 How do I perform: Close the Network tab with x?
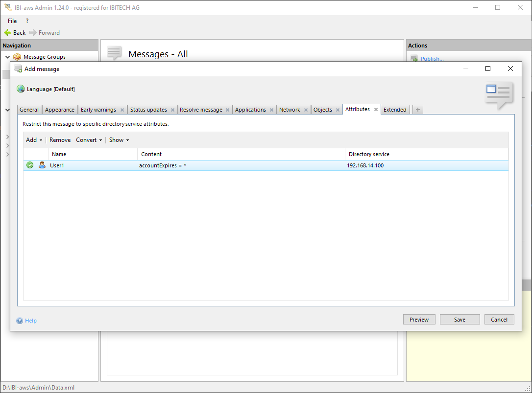[306, 110]
